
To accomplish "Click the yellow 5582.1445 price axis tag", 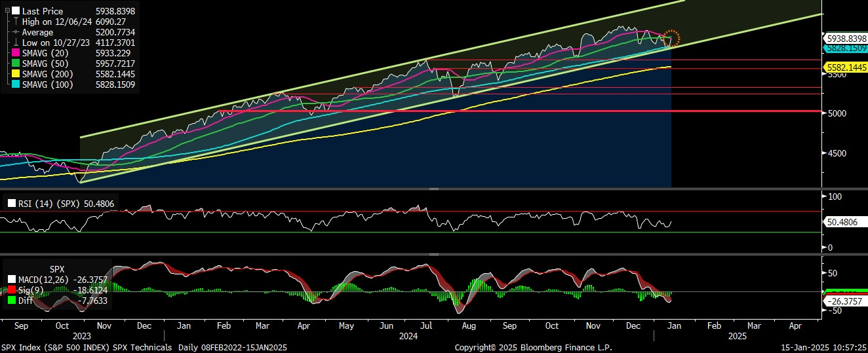I will point(846,67).
